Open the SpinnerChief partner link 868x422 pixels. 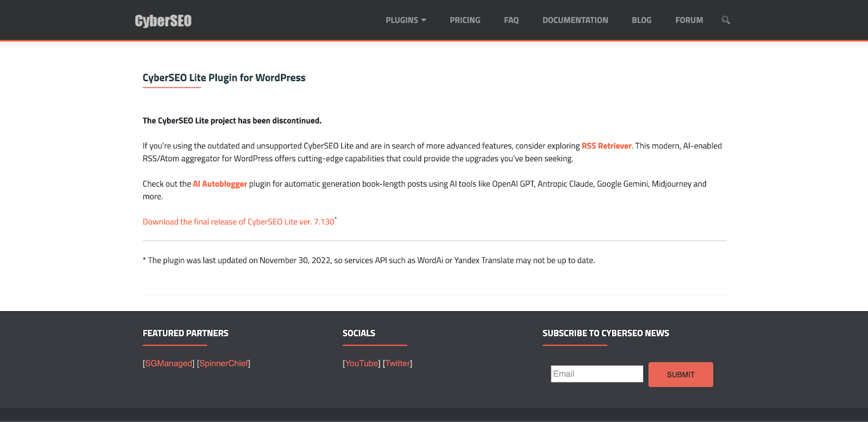(x=224, y=363)
